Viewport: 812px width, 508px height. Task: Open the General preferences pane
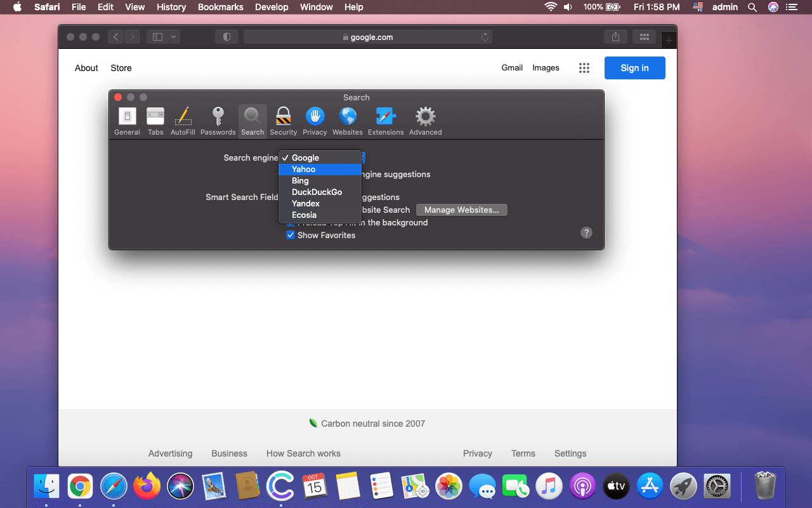point(127,121)
